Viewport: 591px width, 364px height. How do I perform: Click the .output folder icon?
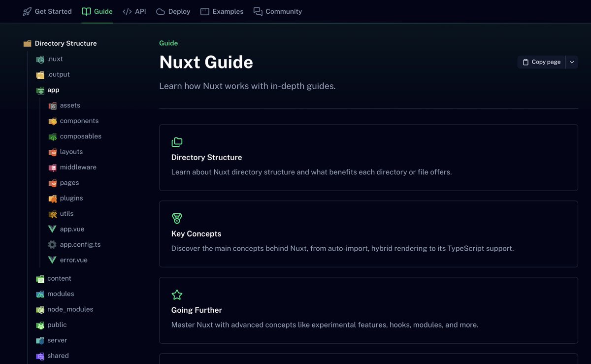pyautogui.click(x=40, y=75)
